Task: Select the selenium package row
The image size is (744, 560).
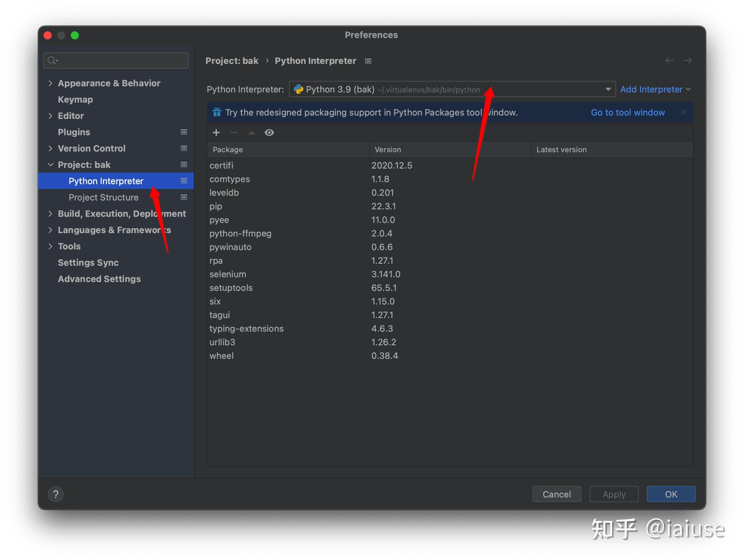Action: pyautogui.click(x=450, y=274)
